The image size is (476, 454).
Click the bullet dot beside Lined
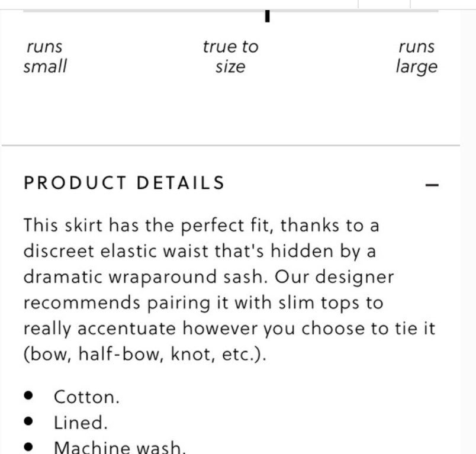click(x=28, y=421)
